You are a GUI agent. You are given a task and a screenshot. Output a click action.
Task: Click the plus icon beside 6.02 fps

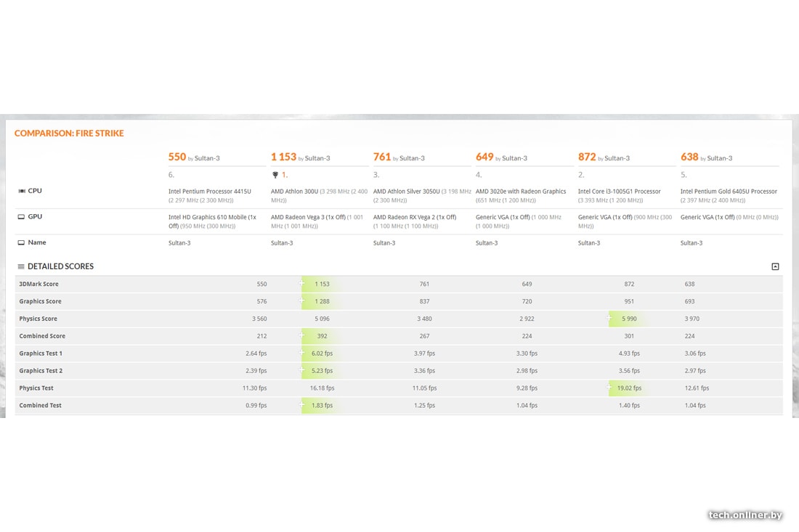[302, 353]
